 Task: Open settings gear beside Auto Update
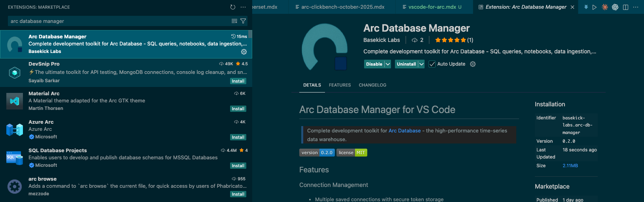[x=473, y=64]
